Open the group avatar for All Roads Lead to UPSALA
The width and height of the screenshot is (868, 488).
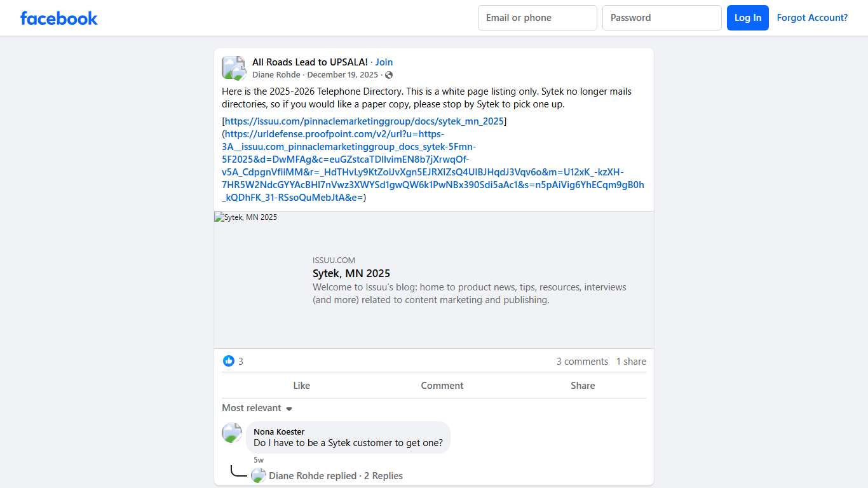pyautogui.click(x=233, y=67)
